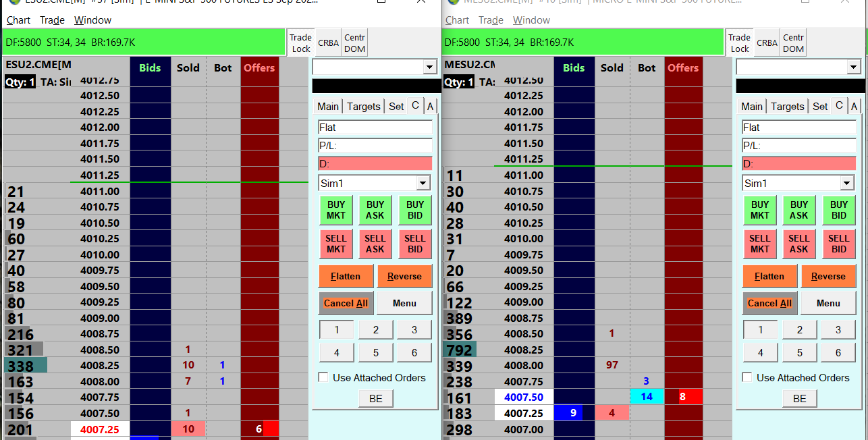Click BUY MKT in MES window
Image resolution: width=868 pixels, height=440 pixels.
pyautogui.click(x=760, y=210)
